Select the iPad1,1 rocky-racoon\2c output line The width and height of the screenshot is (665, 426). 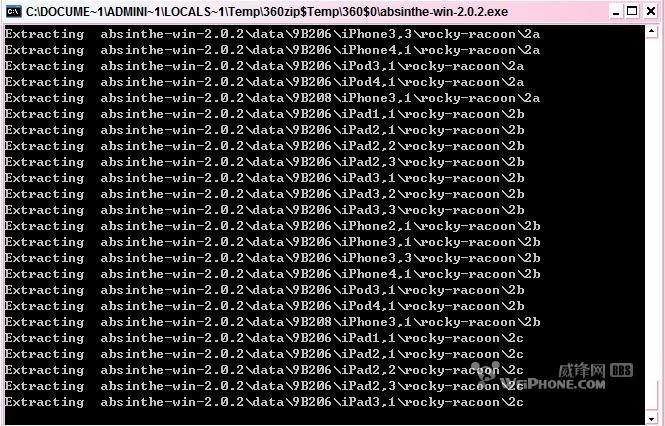pos(264,338)
